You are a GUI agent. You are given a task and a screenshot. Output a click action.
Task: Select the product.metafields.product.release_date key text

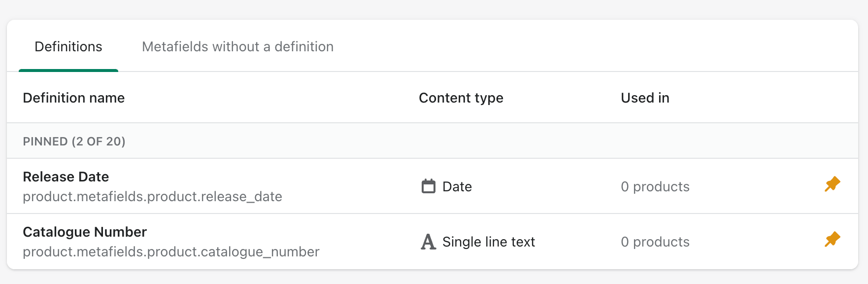tap(152, 196)
